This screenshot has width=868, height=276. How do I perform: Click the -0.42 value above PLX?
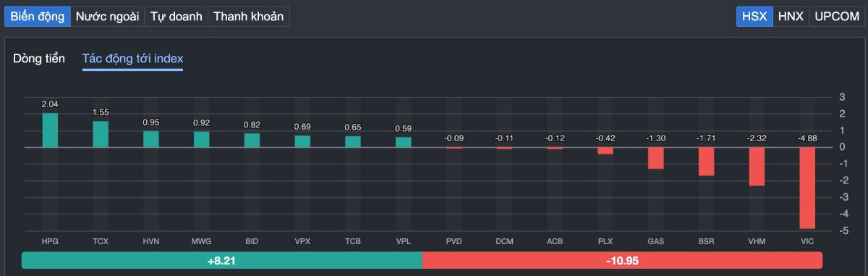pyautogui.click(x=605, y=138)
